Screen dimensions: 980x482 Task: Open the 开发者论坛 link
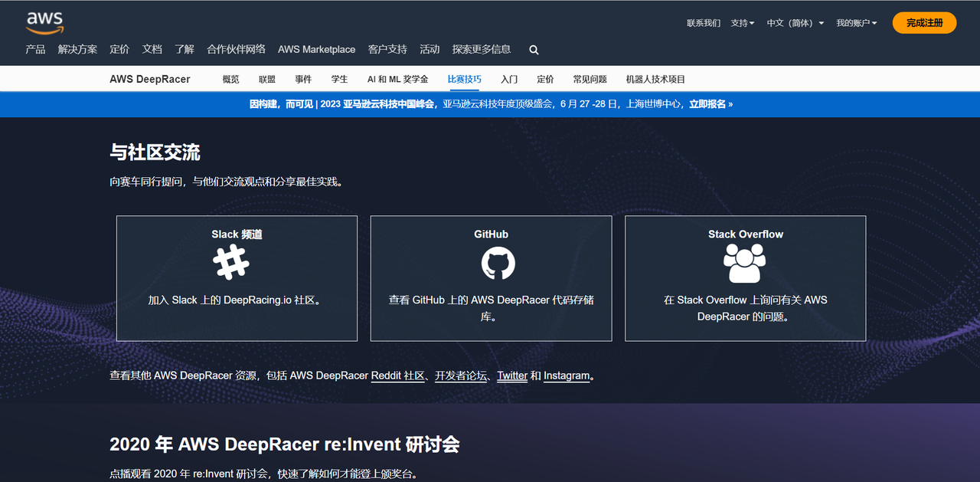point(461,375)
